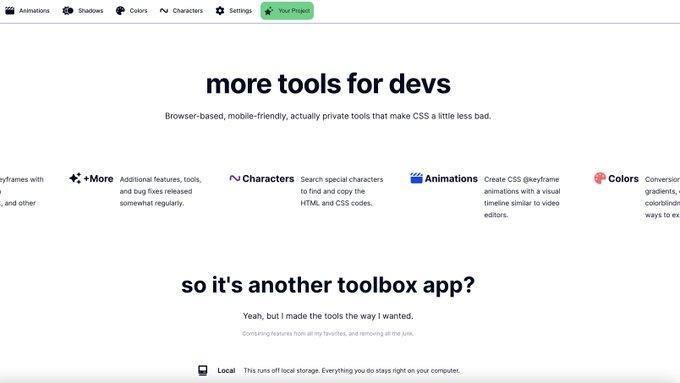Click the purple tilde Characters feature icon

pyautogui.click(x=235, y=178)
